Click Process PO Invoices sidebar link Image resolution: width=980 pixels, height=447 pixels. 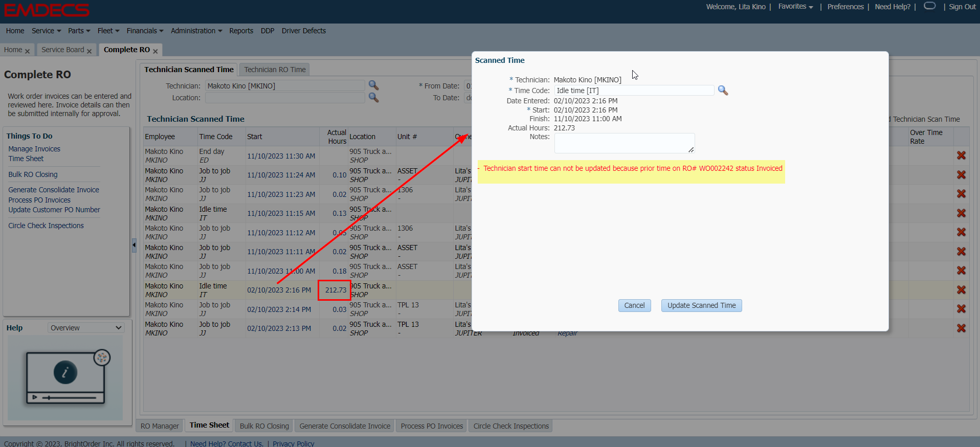click(x=39, y=200)
